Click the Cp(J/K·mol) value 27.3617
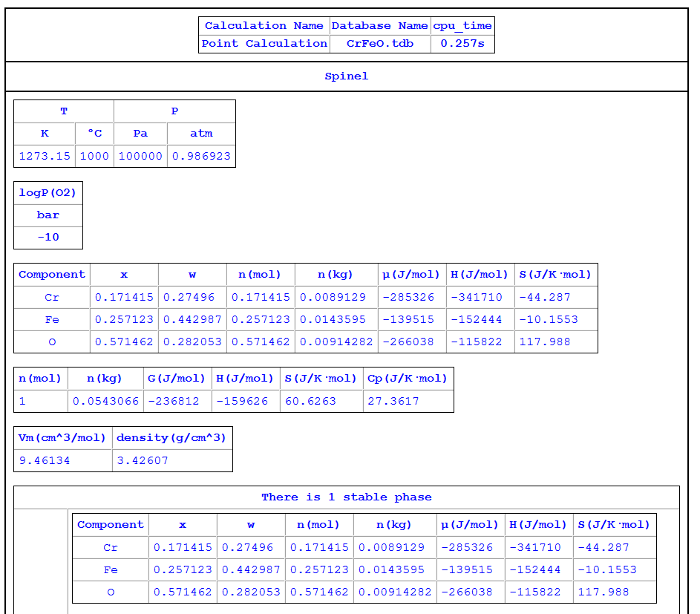Image resolution: width=700 pixels, height=614 pixels. pyautogui.click(x=393, y=402)
